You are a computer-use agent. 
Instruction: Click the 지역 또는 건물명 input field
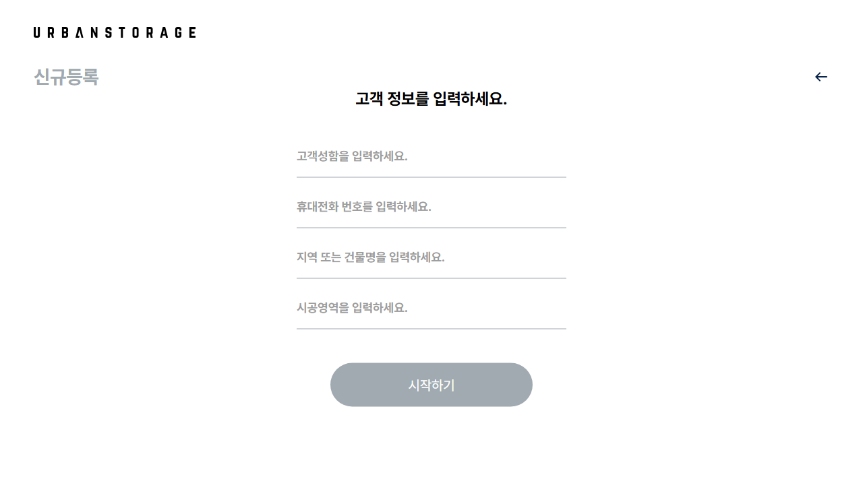click(x=431, y=257)
